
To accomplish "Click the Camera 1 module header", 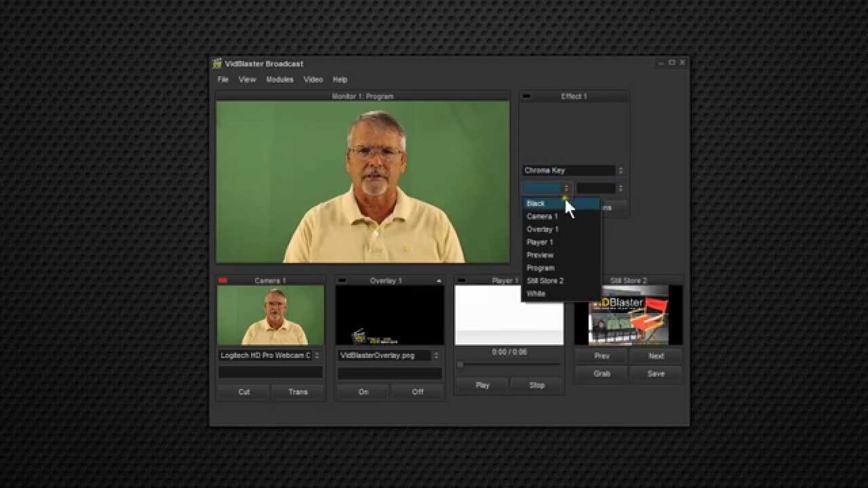I will 270,281.
